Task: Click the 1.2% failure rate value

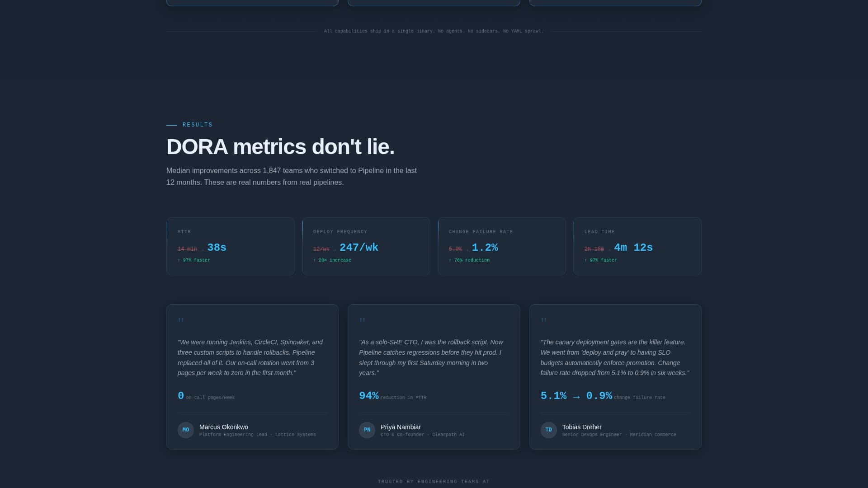Action: pos(485,248)
